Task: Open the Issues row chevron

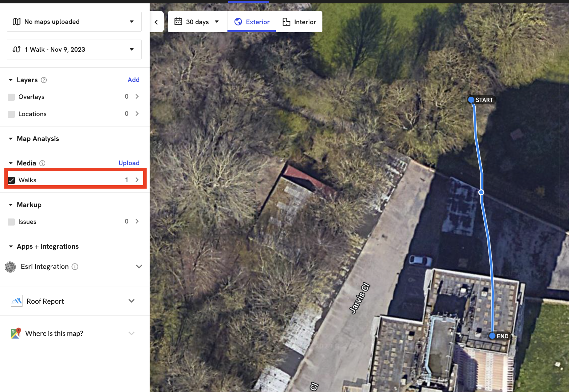Action: click(x=137, y=222)
